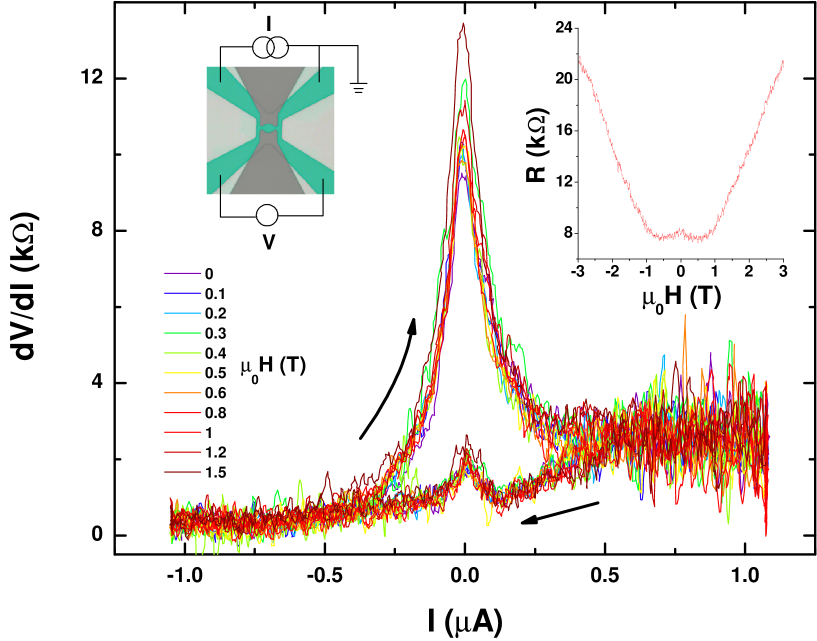This screenshot has height=641, width=817.
Task: Click the main y-axis tick label 0
Action: click(x=97, y=535)
